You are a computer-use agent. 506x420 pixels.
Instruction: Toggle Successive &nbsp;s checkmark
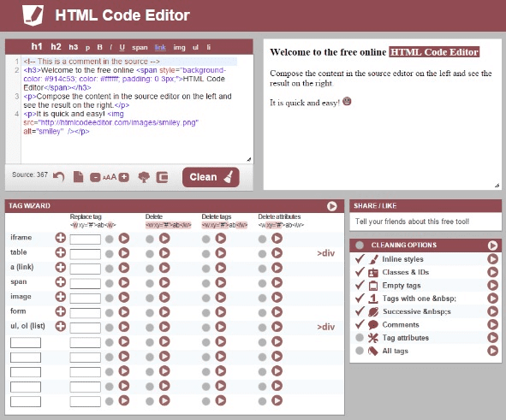[x=360, y=311]
